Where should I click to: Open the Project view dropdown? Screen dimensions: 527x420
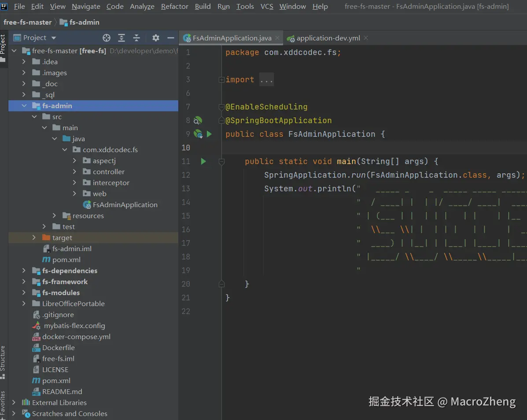[x=54, y=38]
